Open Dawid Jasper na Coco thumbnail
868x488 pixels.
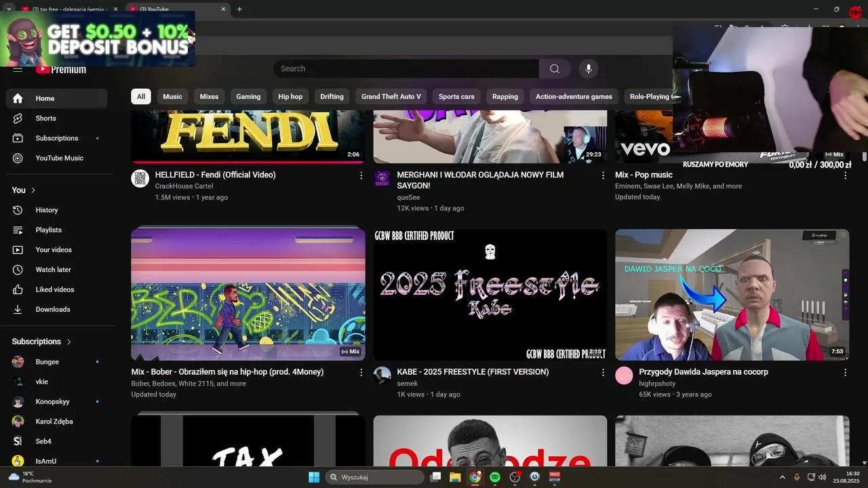click(732, 295)
